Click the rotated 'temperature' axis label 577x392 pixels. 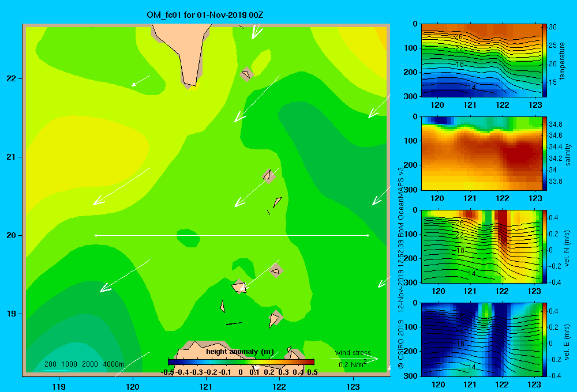point(561,61)
